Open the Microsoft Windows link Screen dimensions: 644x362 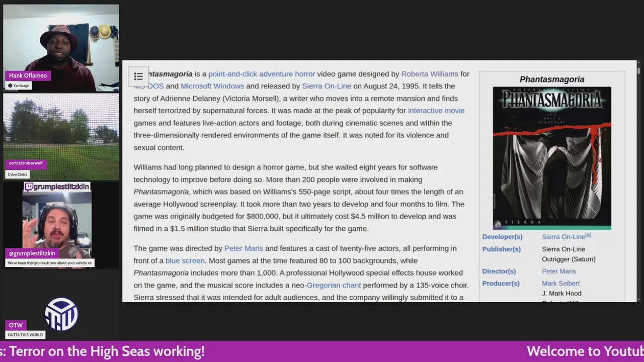point(212,86)
